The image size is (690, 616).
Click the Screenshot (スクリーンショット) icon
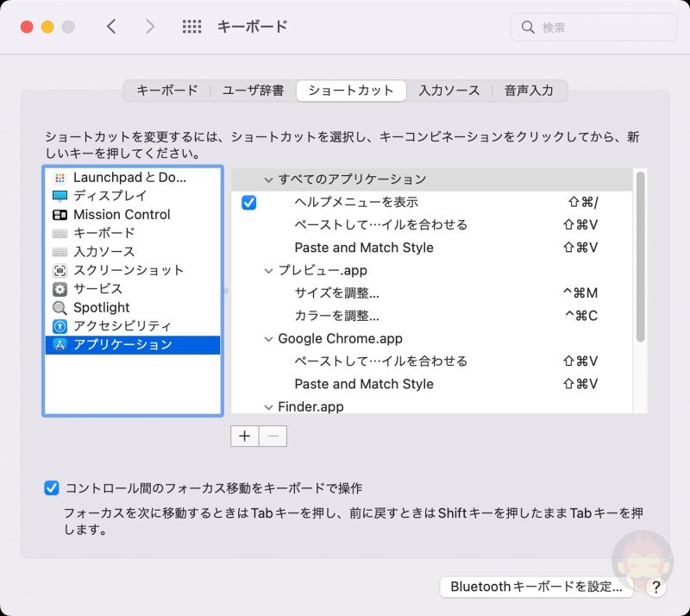click(x=60, y=270)
